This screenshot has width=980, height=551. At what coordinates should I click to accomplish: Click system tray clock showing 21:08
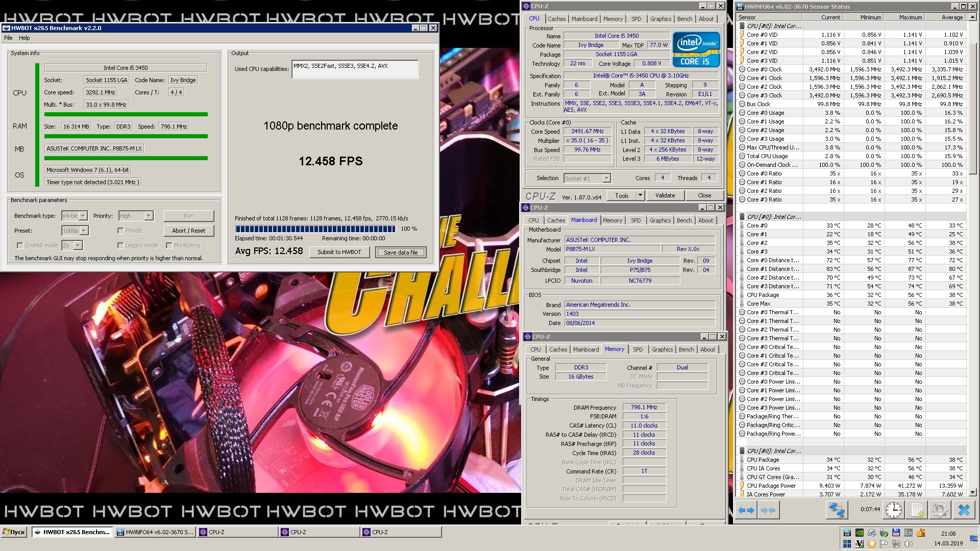coord(948,534)
